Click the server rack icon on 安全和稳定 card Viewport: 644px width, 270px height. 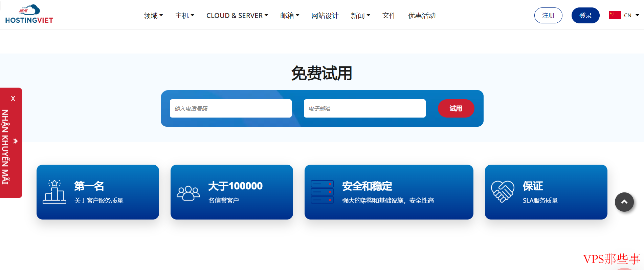pyautogui.click(x=322, y=192)
